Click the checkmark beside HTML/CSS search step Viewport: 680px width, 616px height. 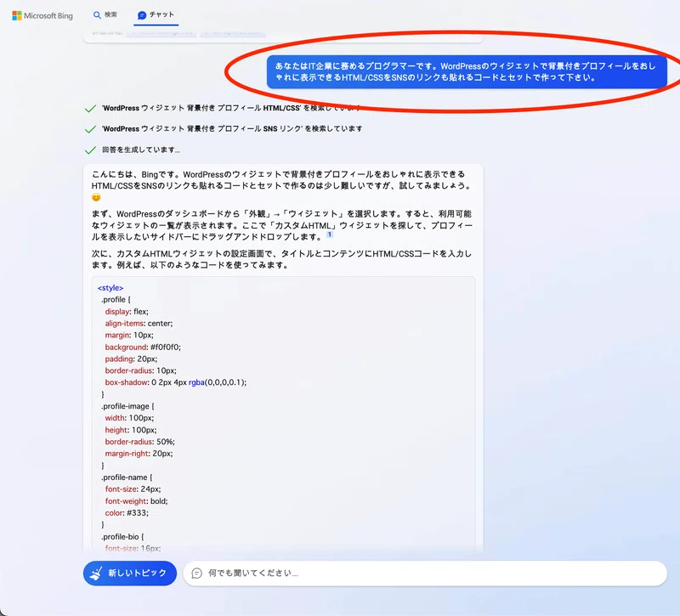pos(90,109)
